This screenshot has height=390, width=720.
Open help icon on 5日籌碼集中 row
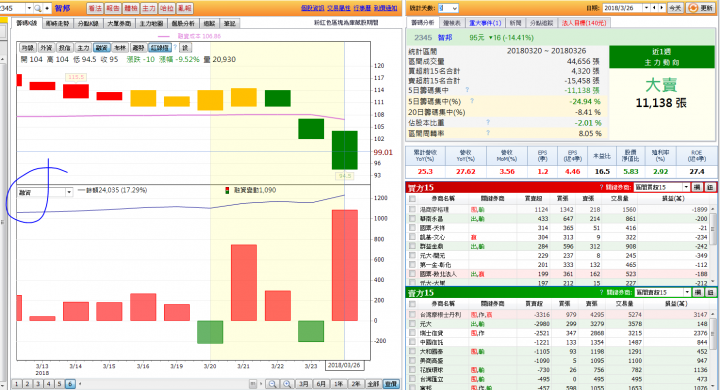pyautogui.click(x=467, y=90)
